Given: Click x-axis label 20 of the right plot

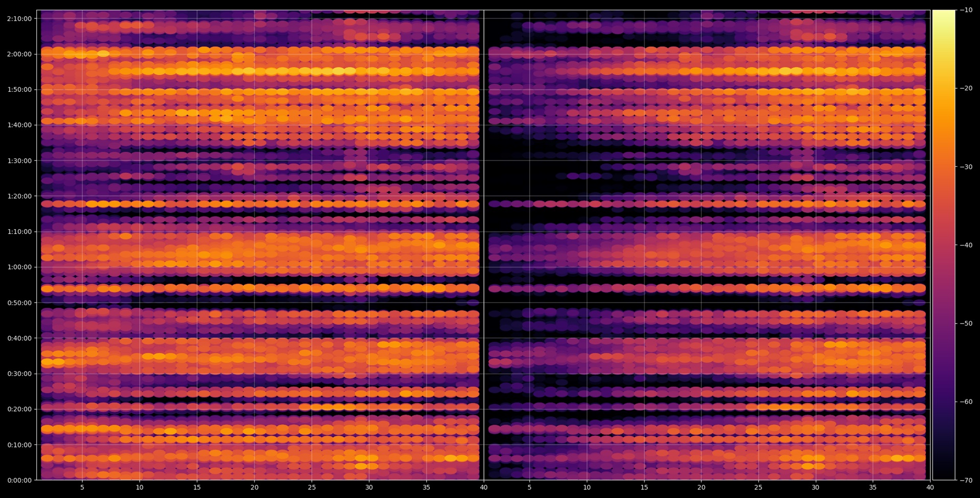Looking at the screenshot, I should (701, 487).
